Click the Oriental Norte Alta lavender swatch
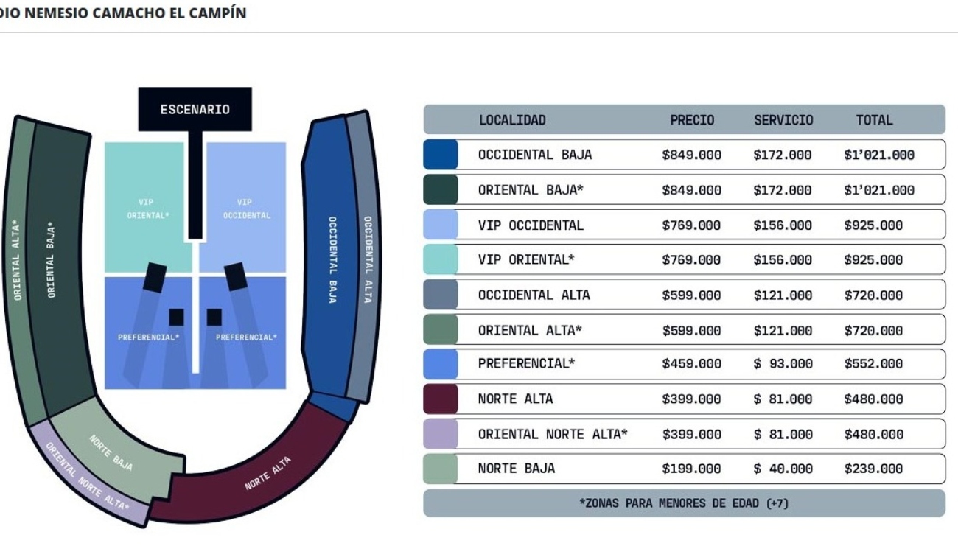 click(441, 434)
